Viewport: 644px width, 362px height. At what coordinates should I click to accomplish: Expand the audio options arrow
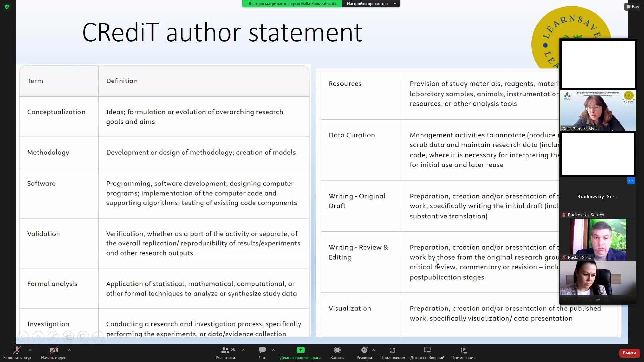(30, 350)
